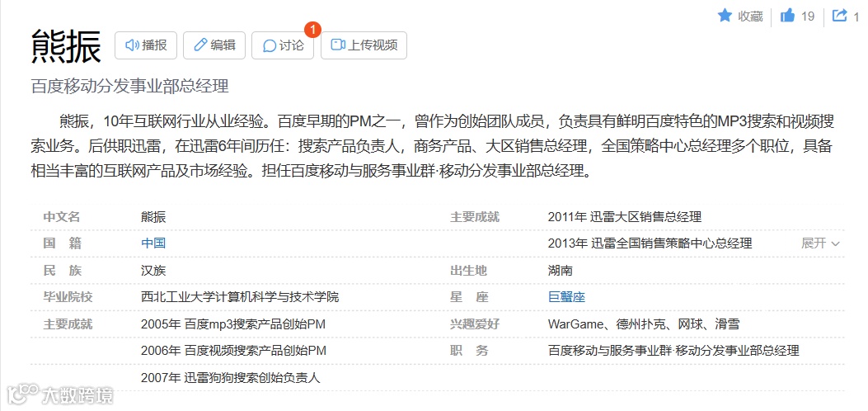Click the share arrow icon
The height and width of the screenshot is (411, 868).
pos(840,16)
